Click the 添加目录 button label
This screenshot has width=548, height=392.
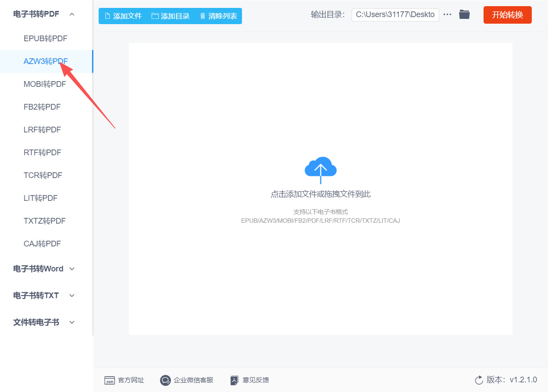(x=175, y=16)
